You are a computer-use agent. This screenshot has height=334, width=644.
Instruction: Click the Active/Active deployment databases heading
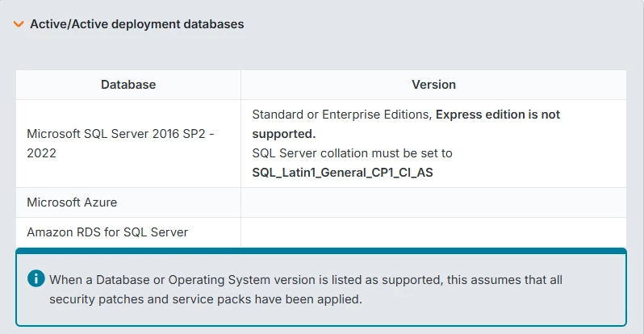coord(136,24)
